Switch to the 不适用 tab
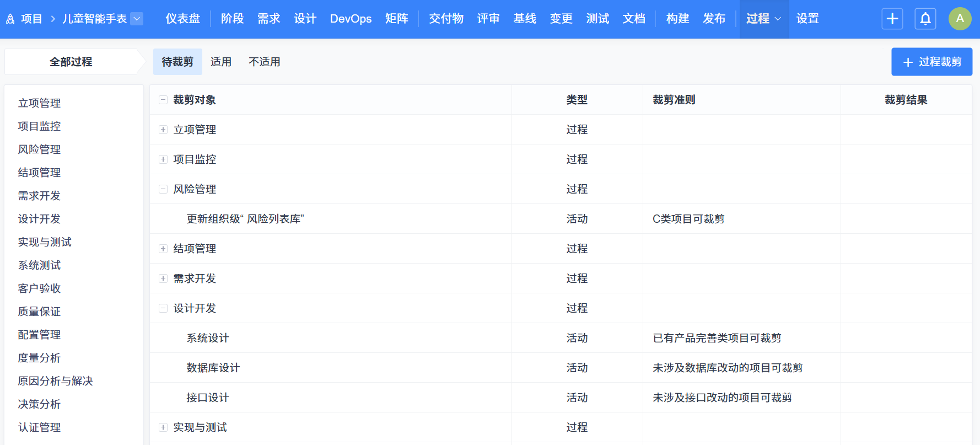980x445 pixels. point(264,62)
